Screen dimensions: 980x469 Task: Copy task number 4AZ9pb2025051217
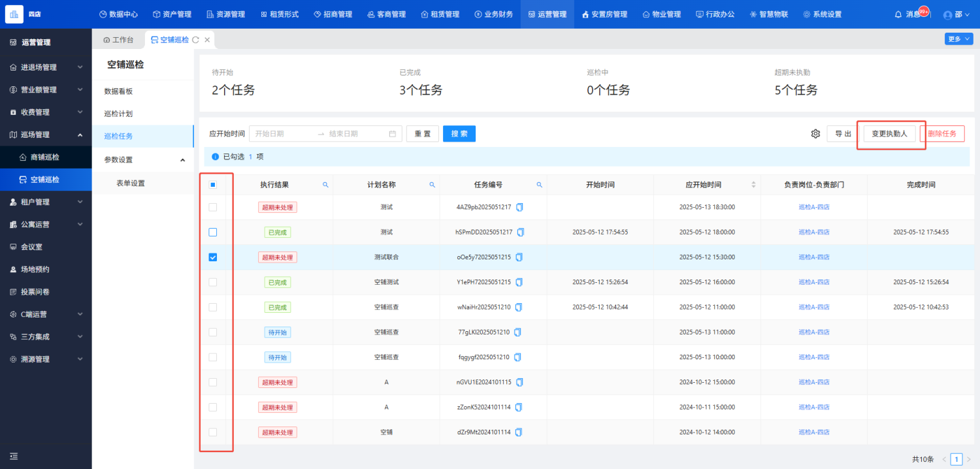520,207
